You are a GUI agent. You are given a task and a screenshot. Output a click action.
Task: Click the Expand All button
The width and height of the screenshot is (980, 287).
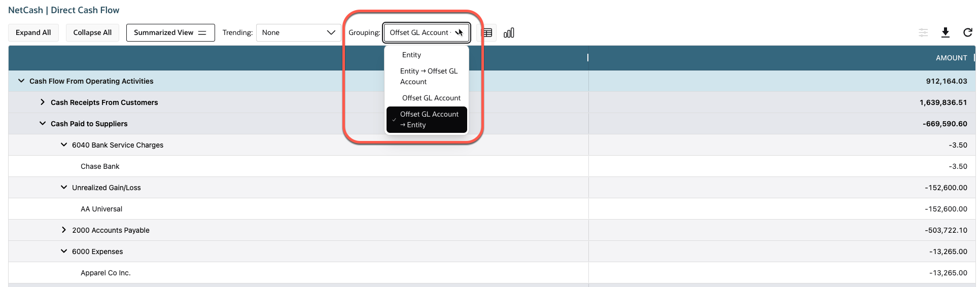33,33
